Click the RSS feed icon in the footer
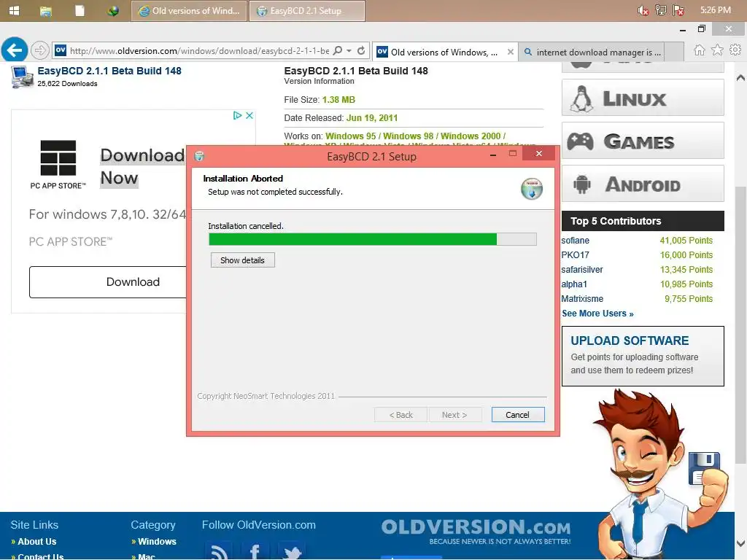The image size is (747, 560). [218, 551]
